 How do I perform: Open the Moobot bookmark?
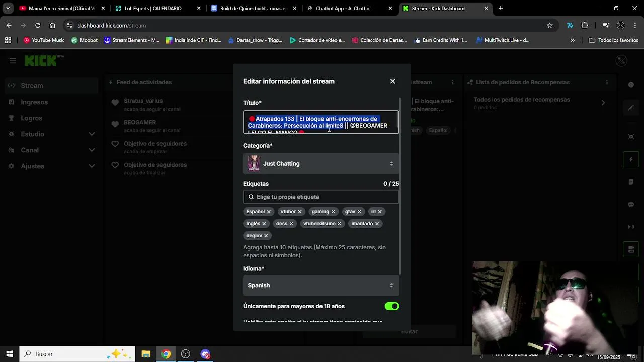(x=85, y=40)
